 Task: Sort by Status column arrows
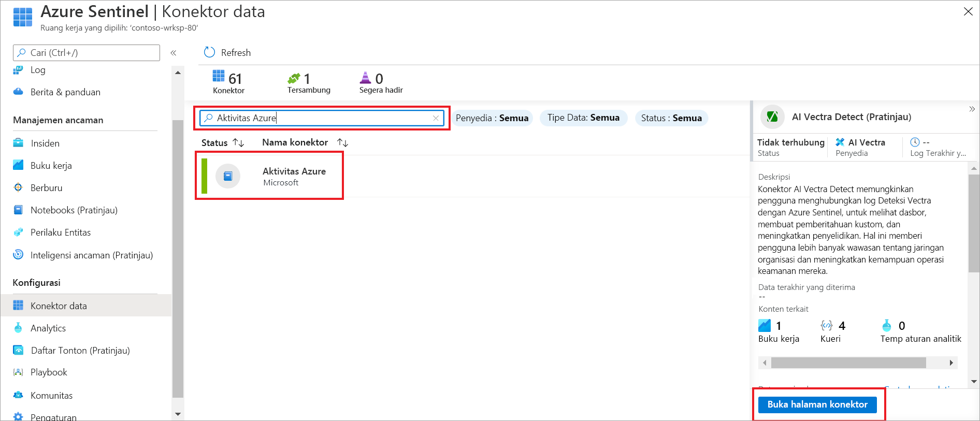[238, 142]
